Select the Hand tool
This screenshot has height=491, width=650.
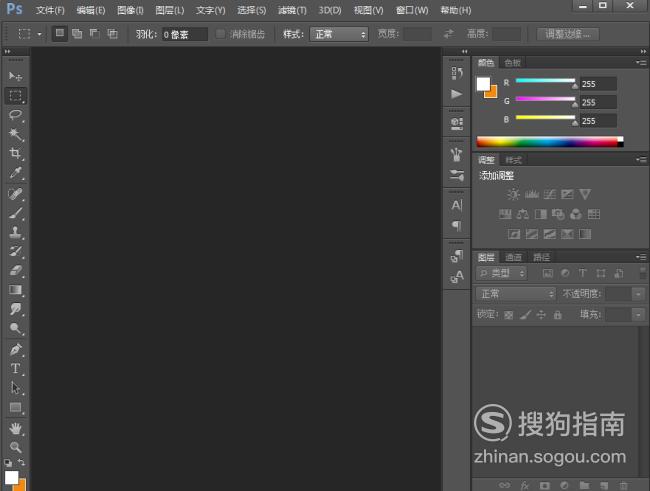pos(16,428)
